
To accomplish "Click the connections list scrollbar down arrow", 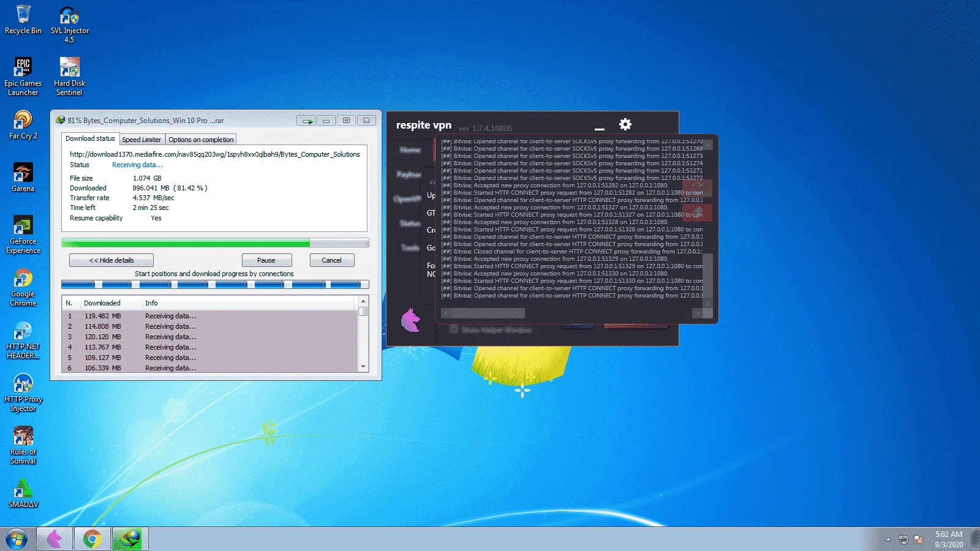I will pyautogui.click(x=363, y=367).
